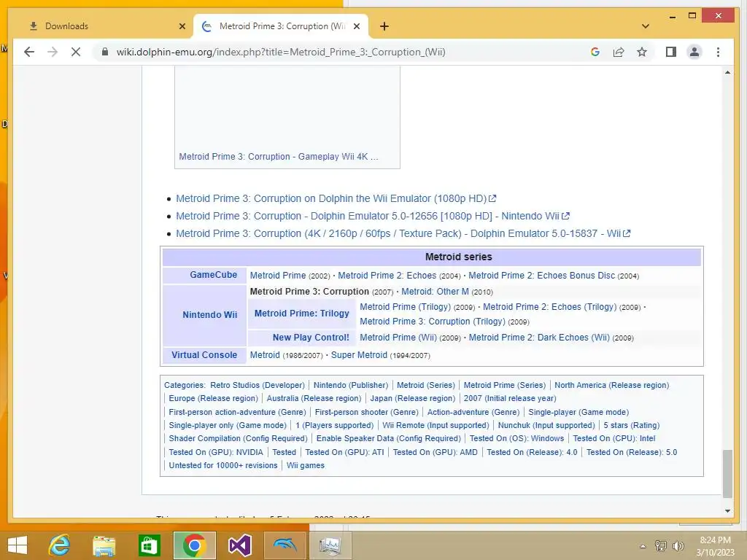Open Untested for 10000+ revisions category
The image size is (747, 560).
click(223, 465)
